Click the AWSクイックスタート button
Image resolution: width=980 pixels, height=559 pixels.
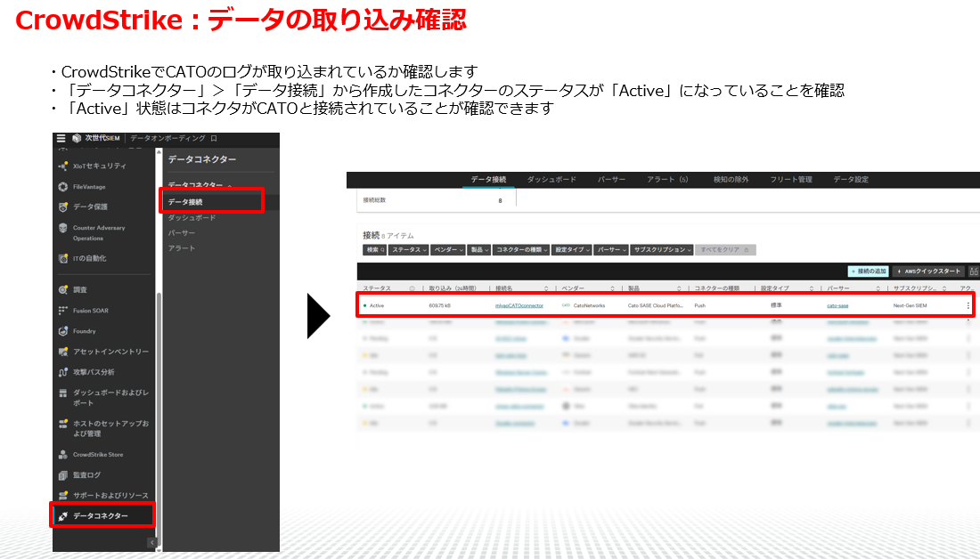point(927,271)
